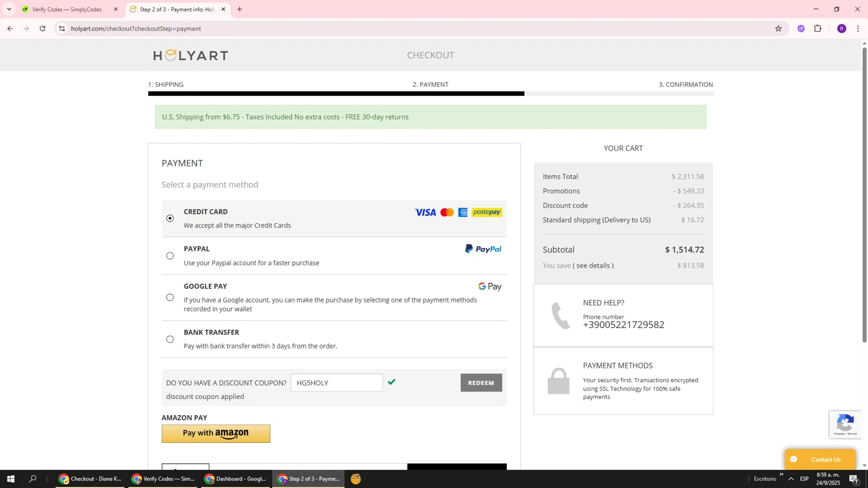Open Dashboard Google taskbar window

coord(236,479)
